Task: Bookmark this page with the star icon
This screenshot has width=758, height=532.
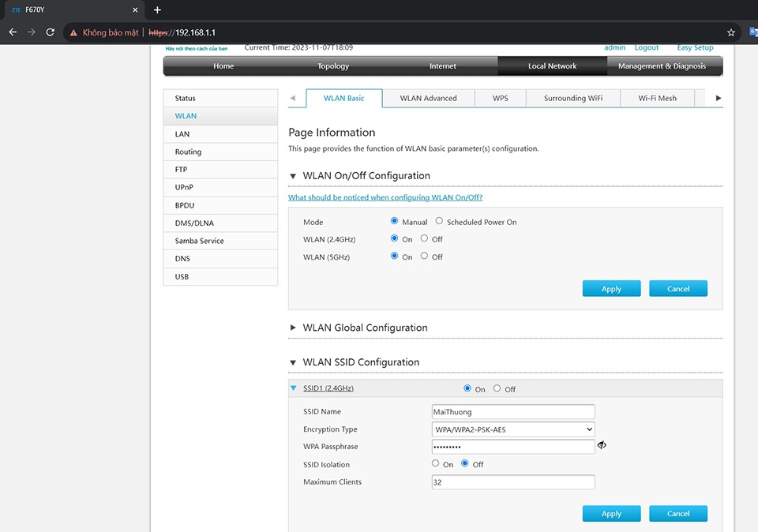Action: click(730, 32)
